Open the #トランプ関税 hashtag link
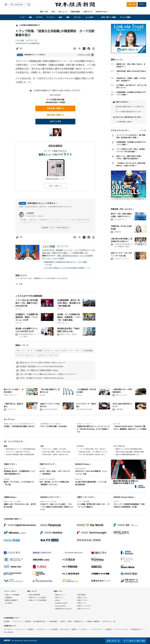 (125, 17)
